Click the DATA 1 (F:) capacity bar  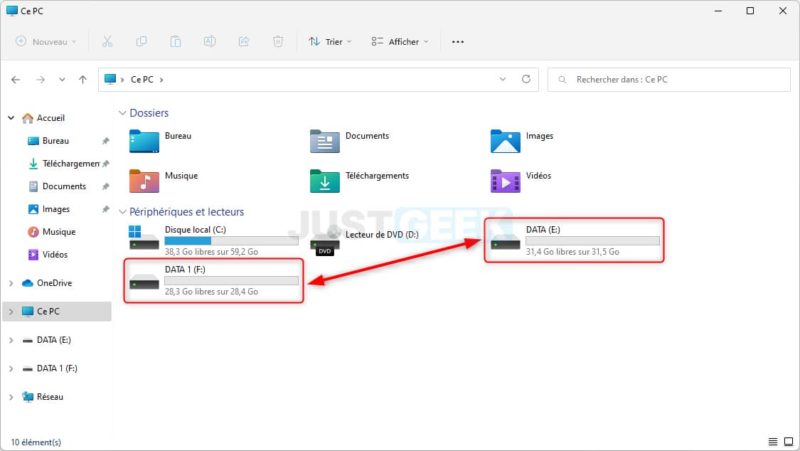pyautogui.click(x=232, y=281)
